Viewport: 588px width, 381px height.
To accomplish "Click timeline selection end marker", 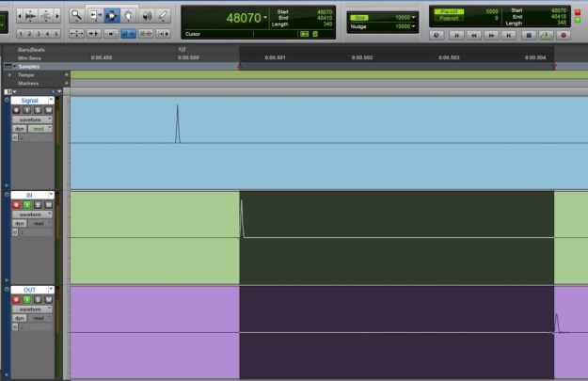I will tap(554, 67).
